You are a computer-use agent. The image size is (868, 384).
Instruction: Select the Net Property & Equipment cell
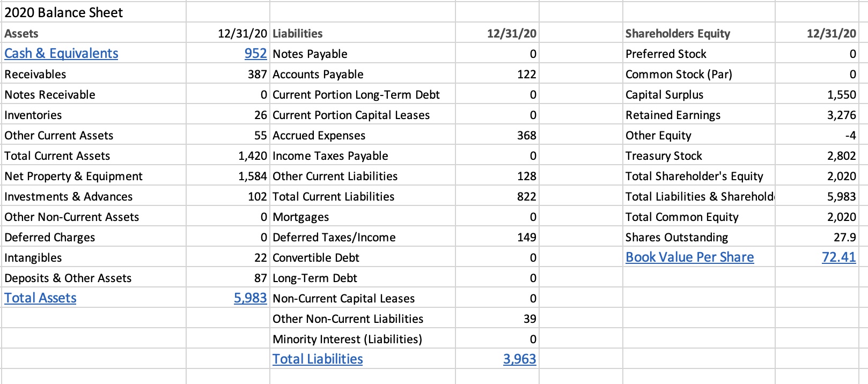(94, 176)
